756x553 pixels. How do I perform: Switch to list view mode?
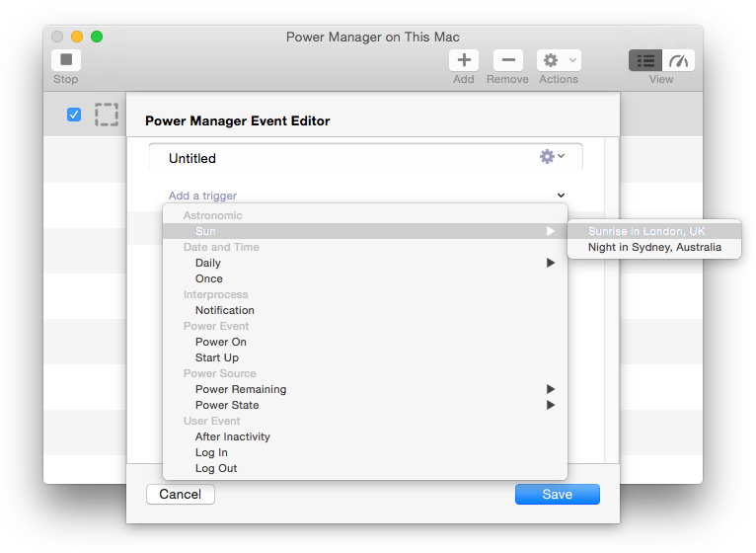point(645,60)
